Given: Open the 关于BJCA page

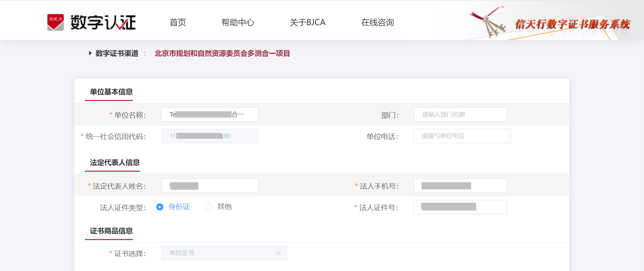Looking at the screenshot, I should (307, 22).
